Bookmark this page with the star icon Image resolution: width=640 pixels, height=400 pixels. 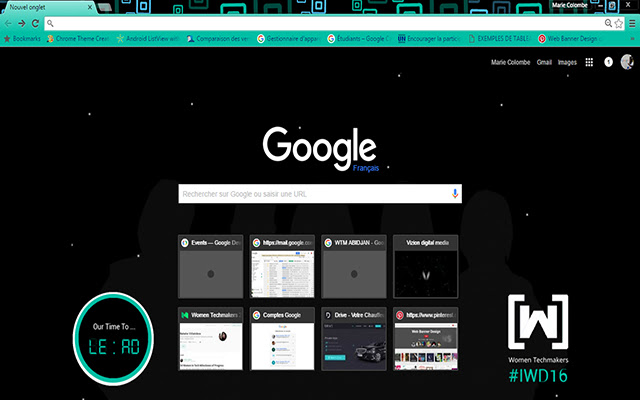(x=619, y=24)
